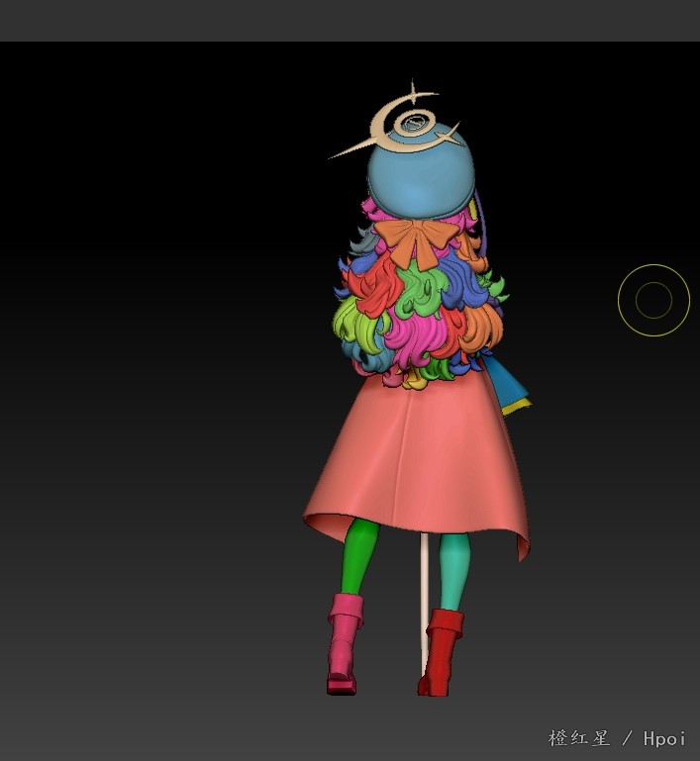
Task: Select the thin beige staff between the legs
Action: [425, 594]
